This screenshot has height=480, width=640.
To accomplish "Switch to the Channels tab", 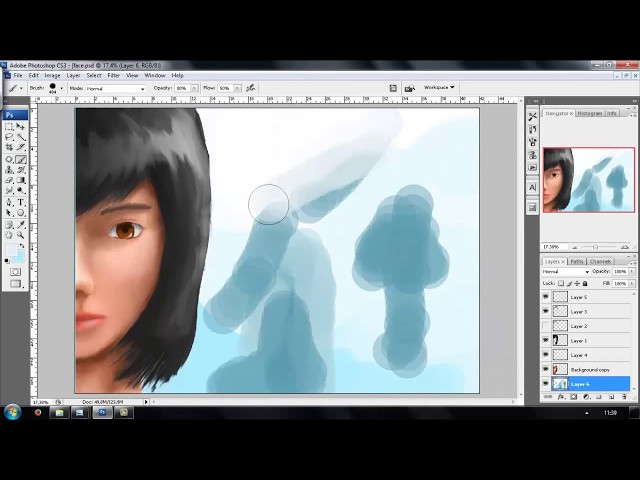I will (x=600, y=261).
